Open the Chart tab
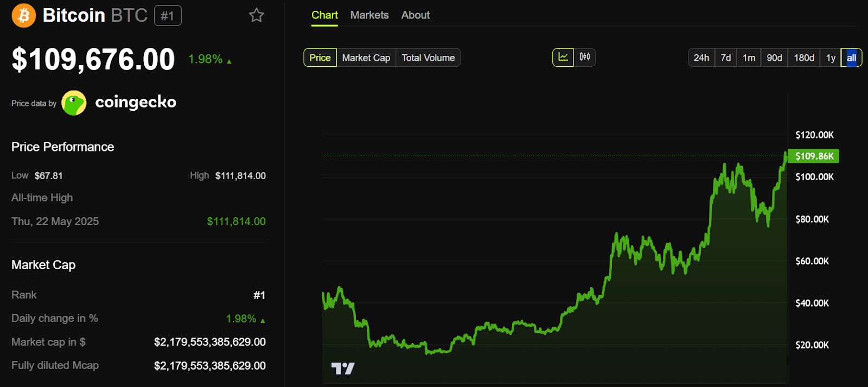868x387 pixels. tap(324, 15)
